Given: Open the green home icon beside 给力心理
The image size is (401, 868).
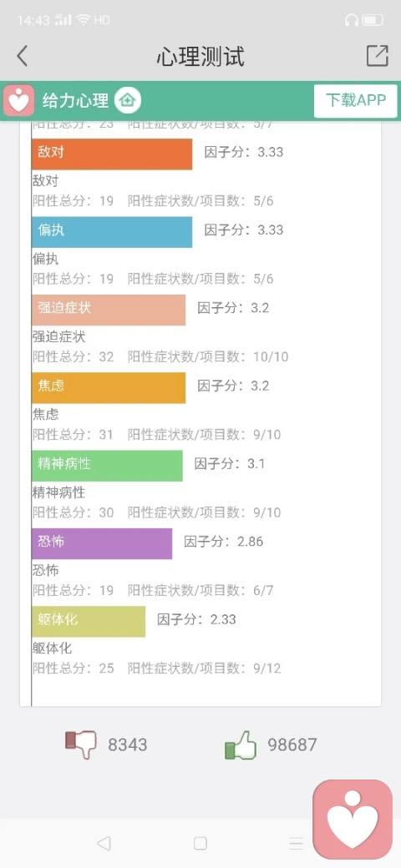Looking at the screenshot, I should point(128,101).
